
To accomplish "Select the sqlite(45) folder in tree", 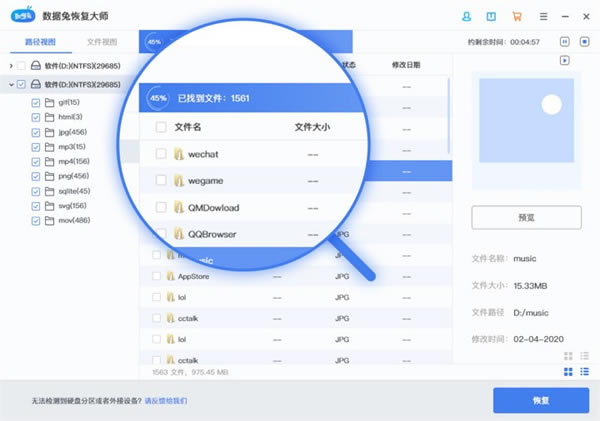I will point(67,191).
